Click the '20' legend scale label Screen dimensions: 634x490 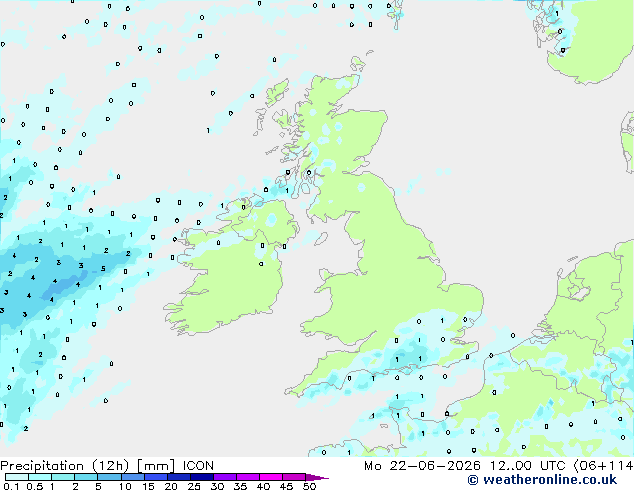171,486
